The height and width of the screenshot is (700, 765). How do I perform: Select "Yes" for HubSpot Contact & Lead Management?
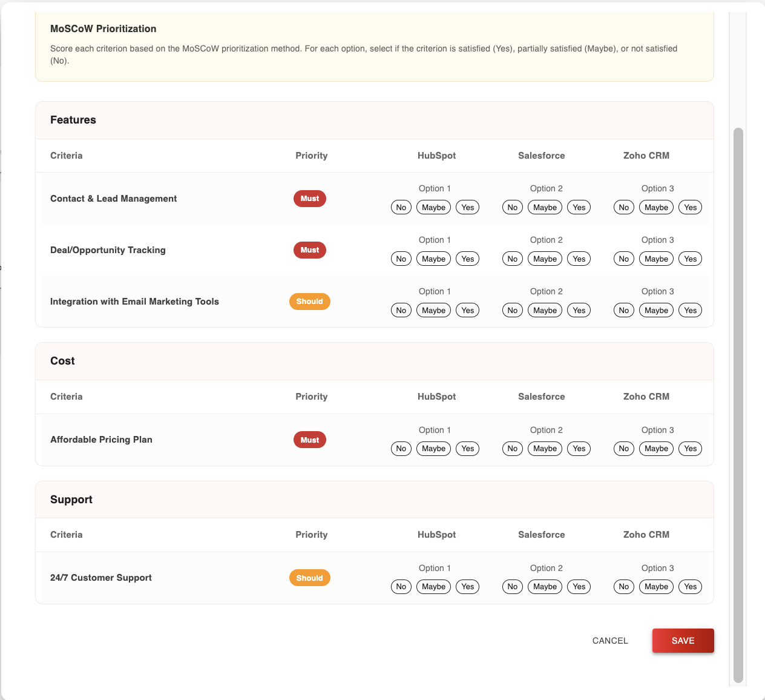pos(467,207)
